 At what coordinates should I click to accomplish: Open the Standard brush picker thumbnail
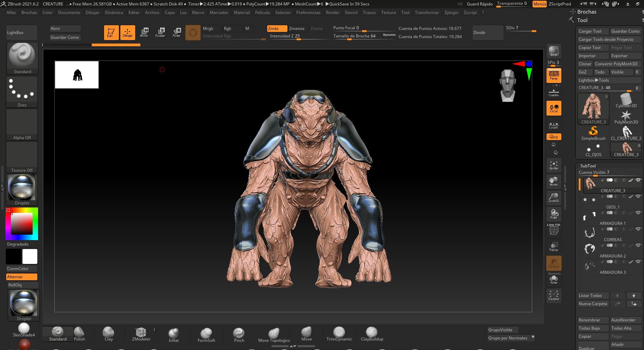pyautogui.click(x=22, y=58)
